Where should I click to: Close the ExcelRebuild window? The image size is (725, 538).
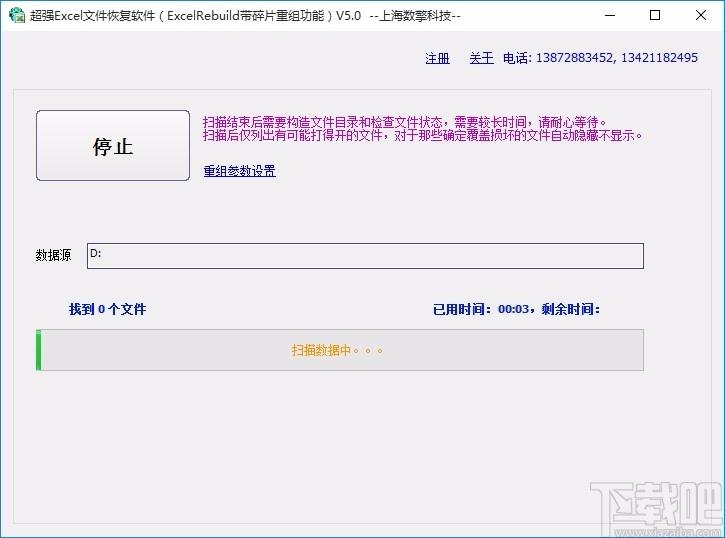pyautogui.click(x=700, y=15)
